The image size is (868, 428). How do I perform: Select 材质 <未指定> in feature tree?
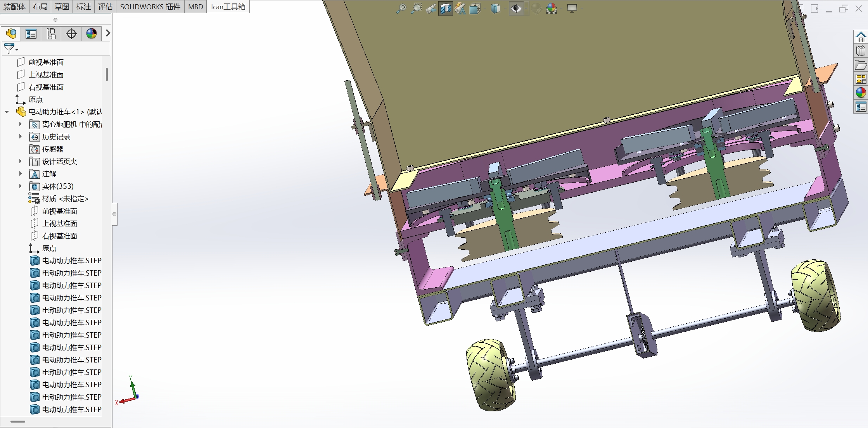point(65,199)
